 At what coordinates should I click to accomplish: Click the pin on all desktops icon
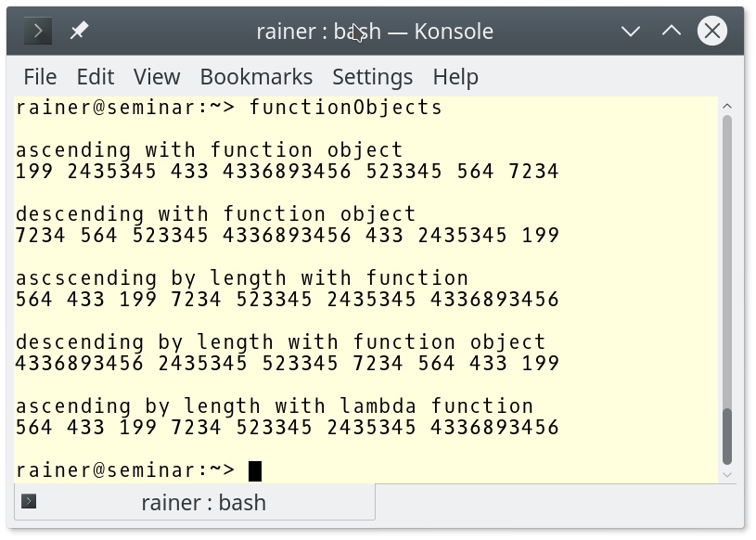79,31
